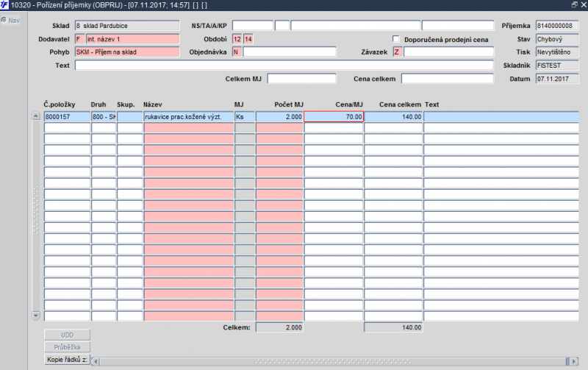The height and width of the screenshot is (370, 588).
Task: Click the Období field with value 14
Action: [248, 39]
